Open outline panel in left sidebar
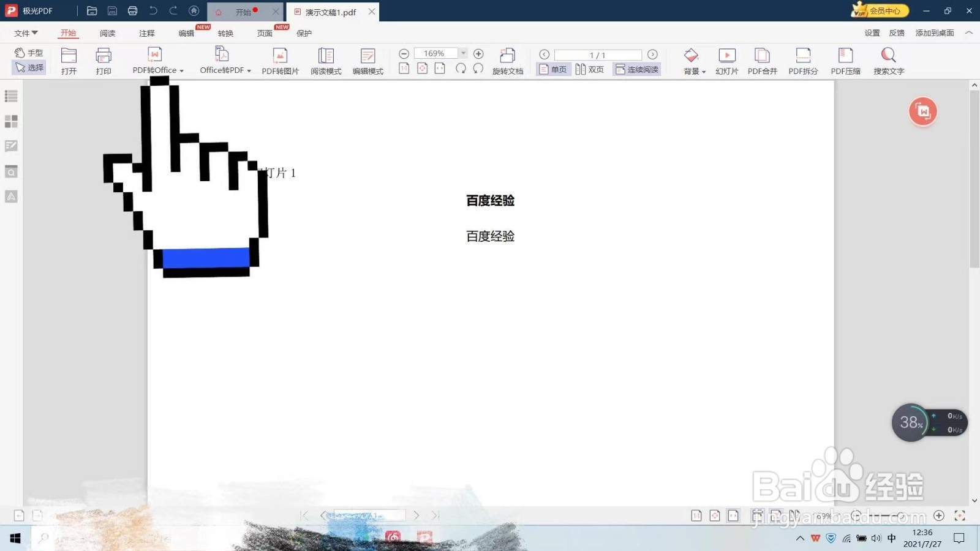Image resolution: width=980 pixels, height=551 pixels. tap(11, 96)
